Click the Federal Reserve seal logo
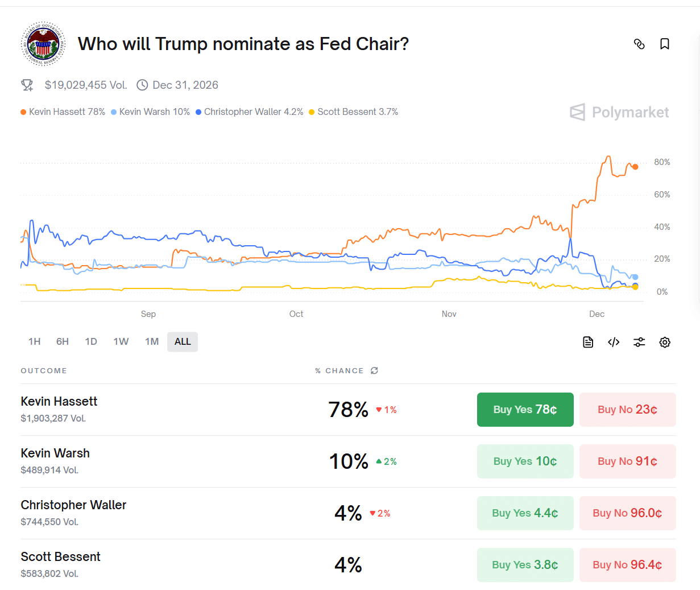The image size is (700, 590). pyautogui.click(x=43, y=44)
